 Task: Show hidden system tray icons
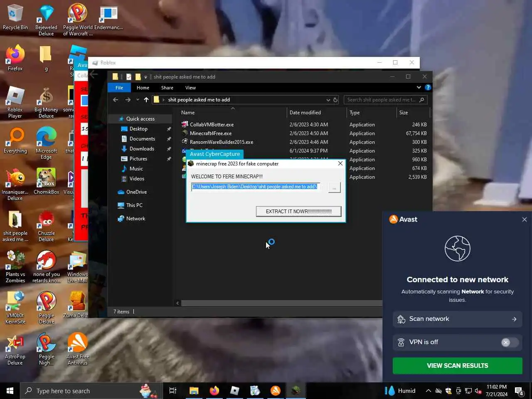pos(428,391)
